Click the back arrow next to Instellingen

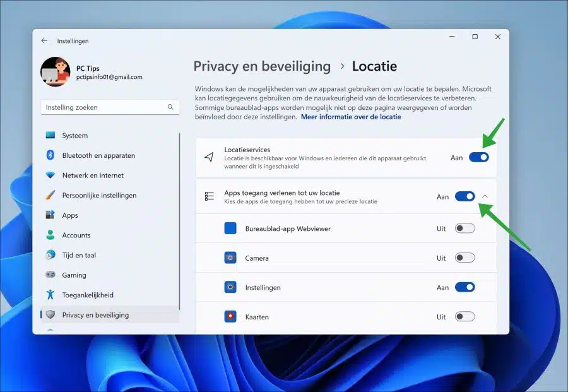44,40
